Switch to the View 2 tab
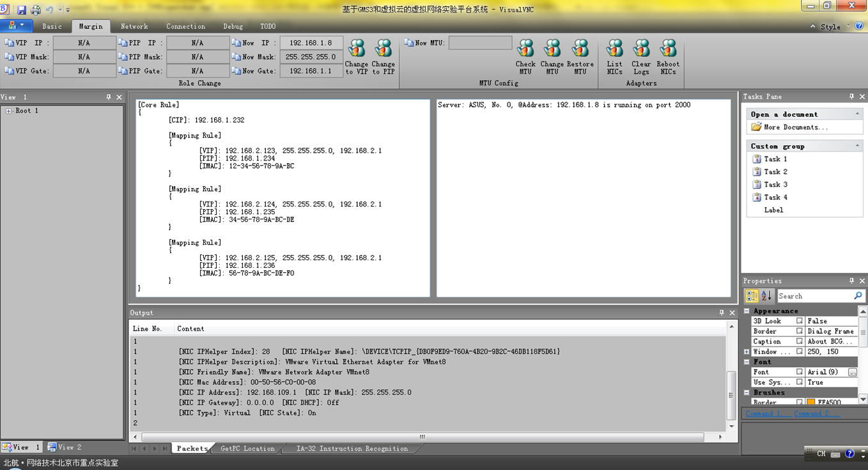This screenshot has height=470, width=868. (x=65, y=447)
